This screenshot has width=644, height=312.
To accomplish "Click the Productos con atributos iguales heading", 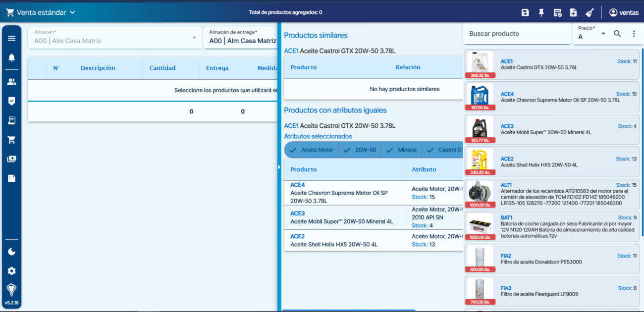I will [x=335, y=110].
